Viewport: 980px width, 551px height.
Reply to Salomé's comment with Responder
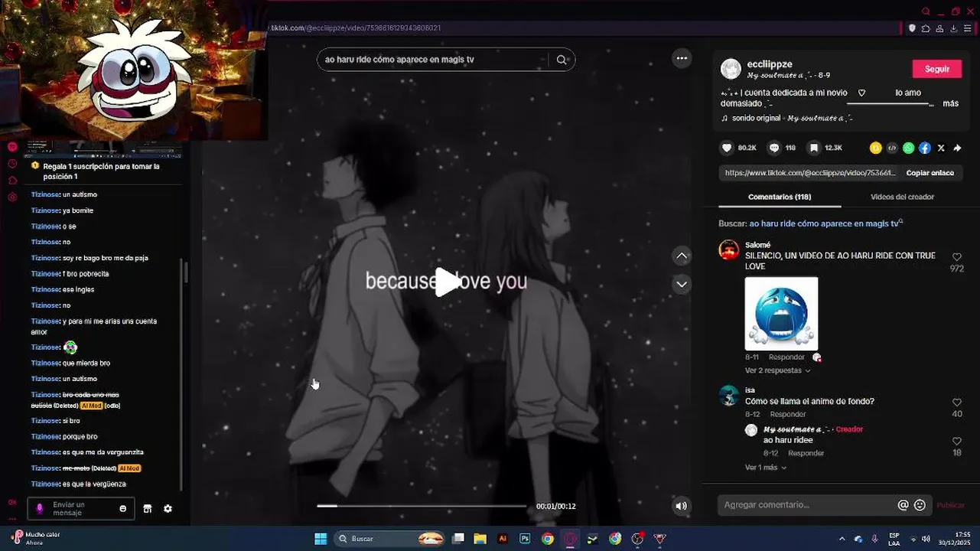point(786,357)
